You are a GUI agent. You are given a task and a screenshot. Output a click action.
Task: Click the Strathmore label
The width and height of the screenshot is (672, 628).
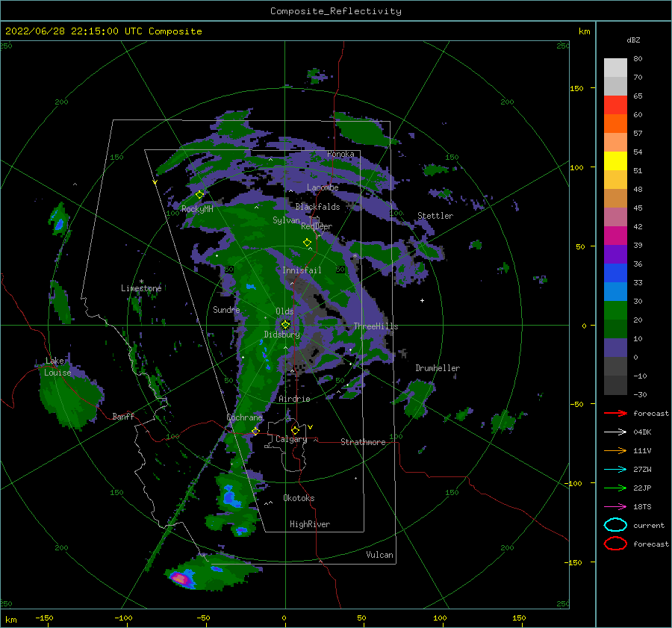pyautogui.click(x=363, y=442)
